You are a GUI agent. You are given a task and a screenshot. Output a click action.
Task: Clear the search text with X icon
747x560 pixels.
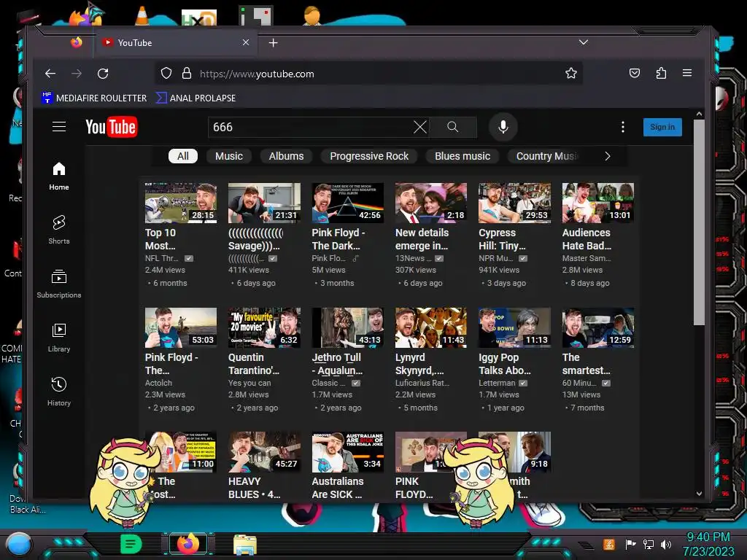pyautogui.click(x=419, y=127)
